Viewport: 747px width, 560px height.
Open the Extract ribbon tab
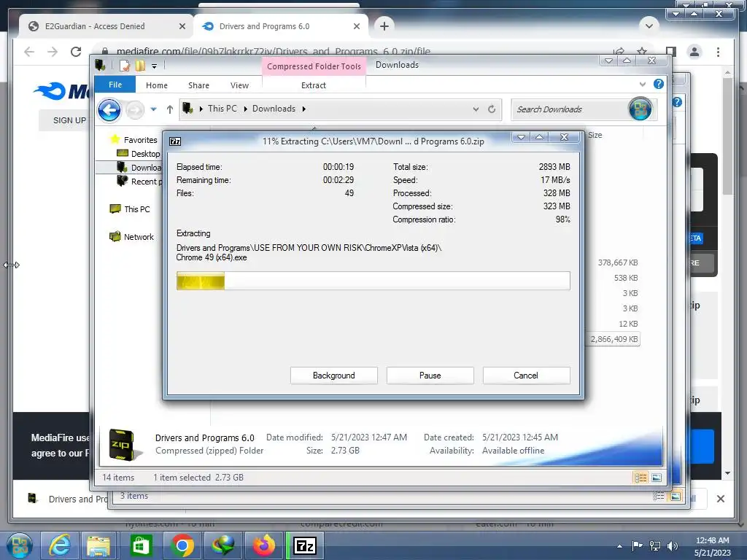[314, 85]
